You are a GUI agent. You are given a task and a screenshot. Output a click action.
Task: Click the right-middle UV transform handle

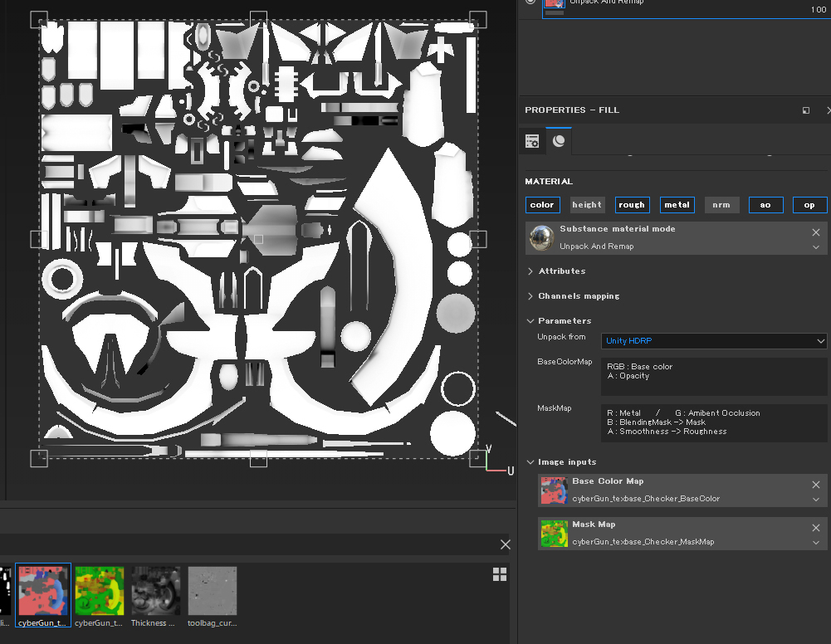pos(478,239)
